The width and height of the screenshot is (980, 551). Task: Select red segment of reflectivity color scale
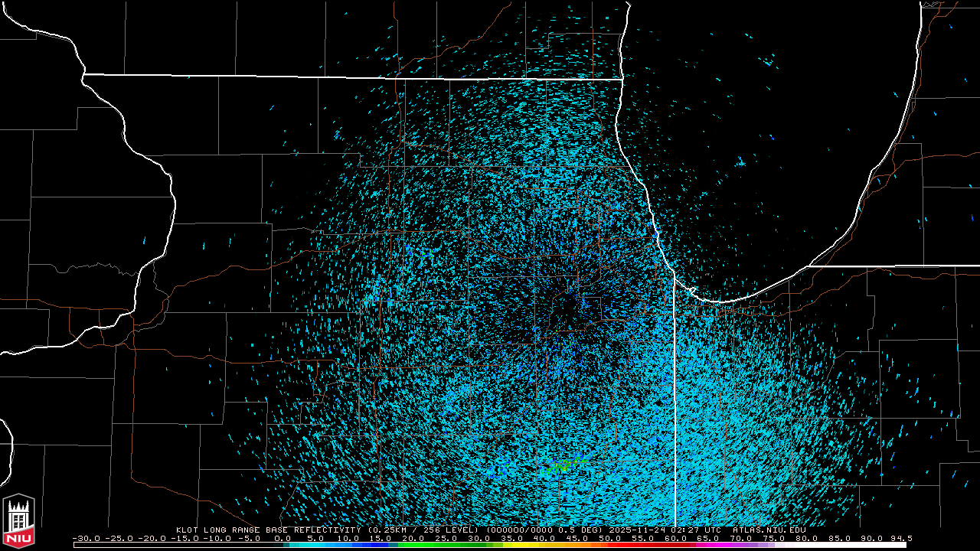(643, 545)
